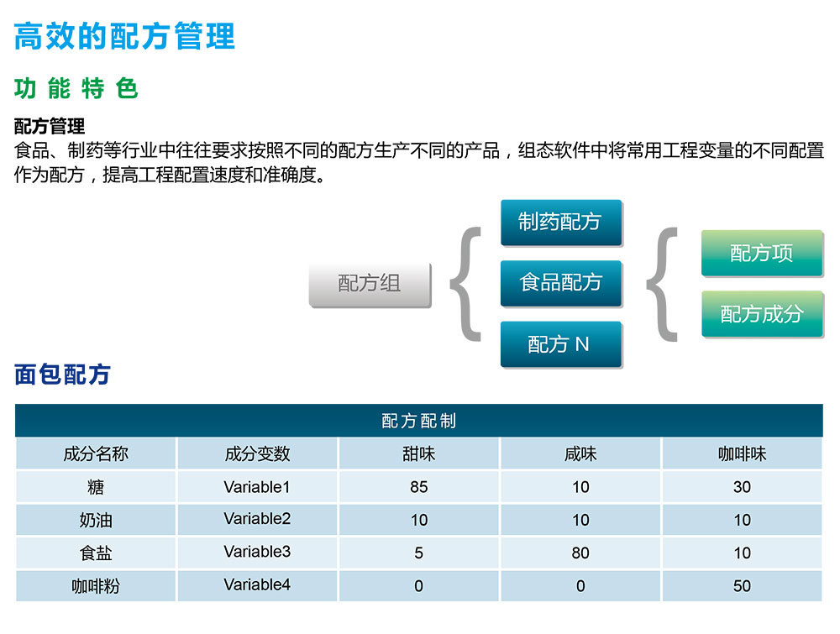Select the 咸味 column header
Viewport: 840px width, 634px height.
point(580,454)
